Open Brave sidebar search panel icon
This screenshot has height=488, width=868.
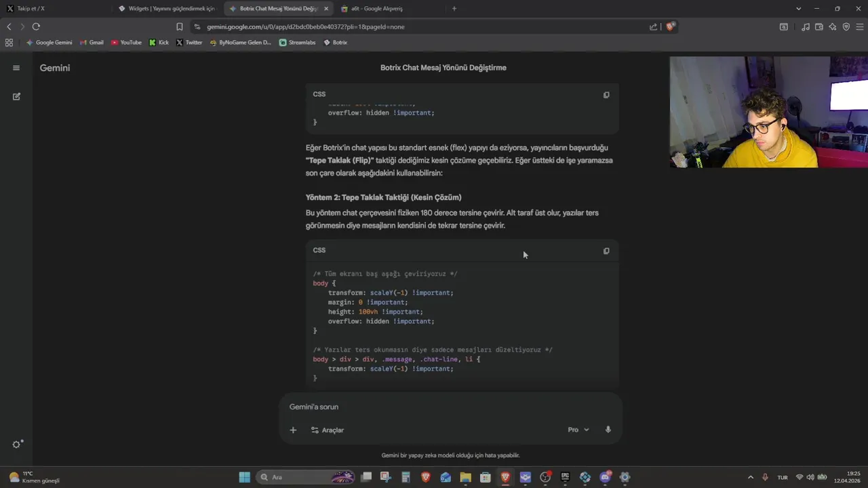click(x=784, y=26)
